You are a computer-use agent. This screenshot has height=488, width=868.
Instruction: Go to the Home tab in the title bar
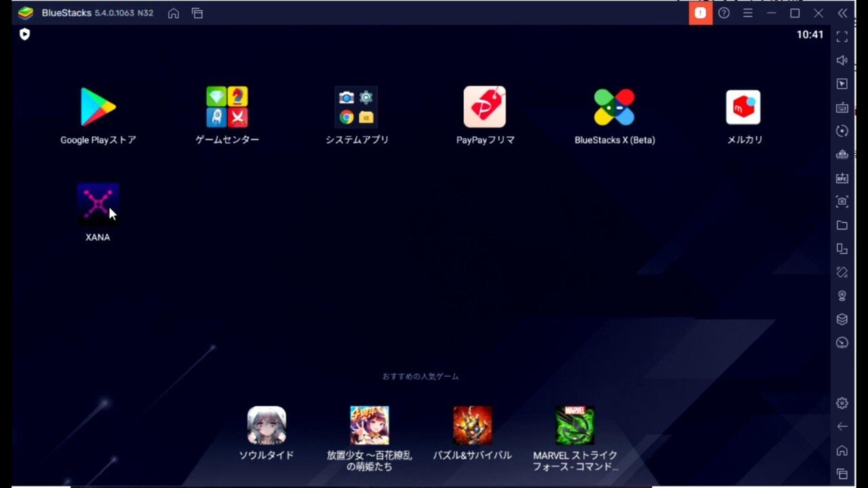(174, 13)
